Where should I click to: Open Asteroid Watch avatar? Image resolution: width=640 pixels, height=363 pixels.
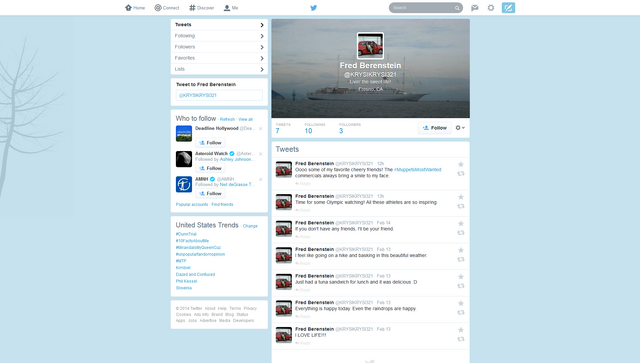(x=184, y=159)
